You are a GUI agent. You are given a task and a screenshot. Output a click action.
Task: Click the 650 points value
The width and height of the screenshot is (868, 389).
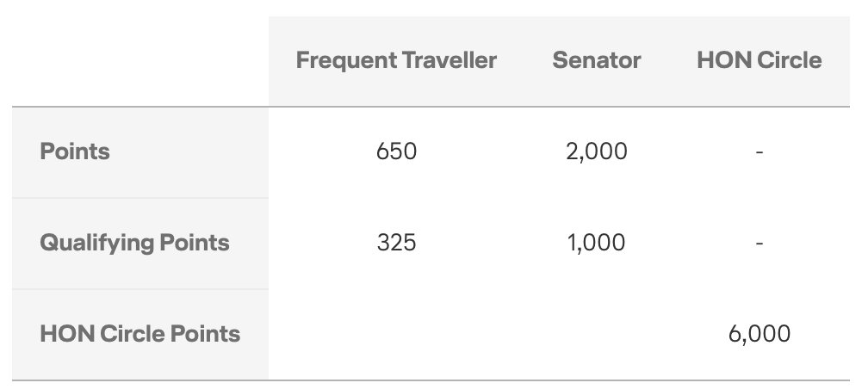click(x=396, y=151)
